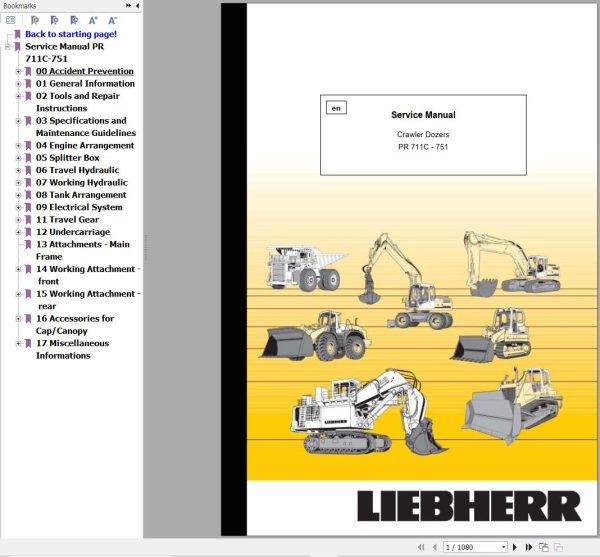Viewport: 600px width, 557px height.
Task: Go to first page arrow icon
Action: coord(422,547)
